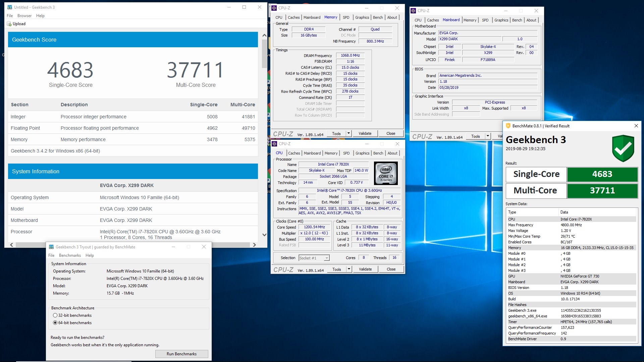
Task: Click Geekbench horizontal scrollbar left arrow
Action: click(x=12, y=245)
